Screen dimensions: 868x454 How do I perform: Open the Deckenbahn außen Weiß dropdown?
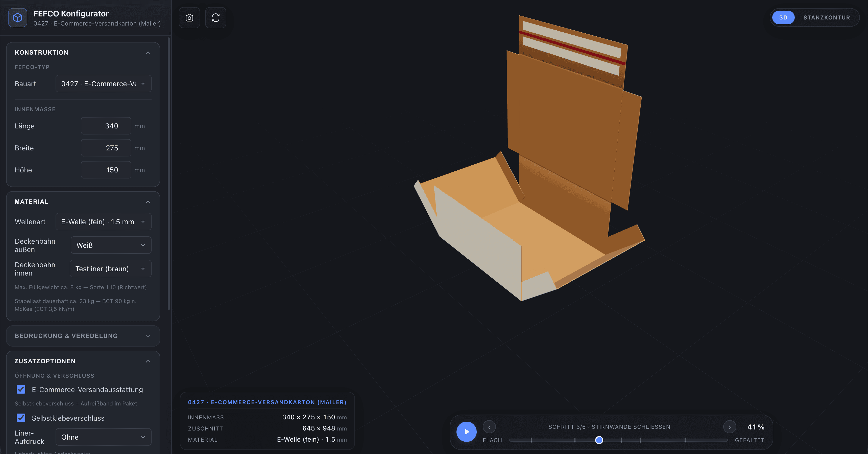click(111, 245)
